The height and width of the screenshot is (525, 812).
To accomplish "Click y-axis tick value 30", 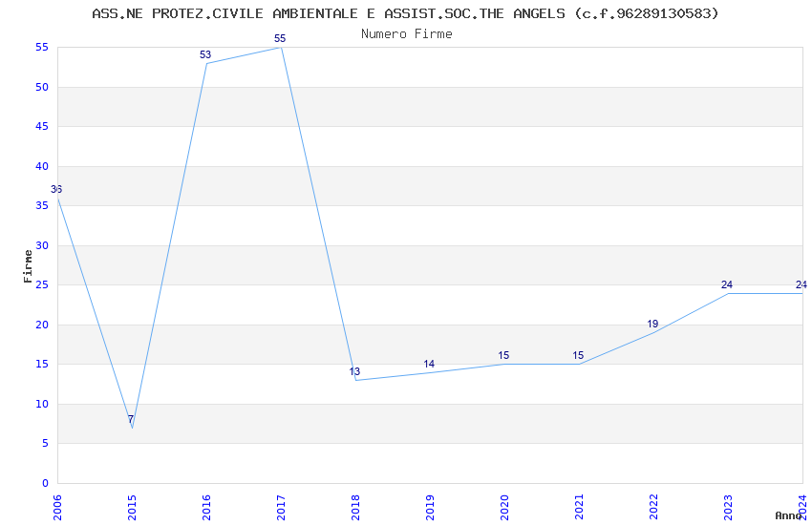I will point(42,245).
